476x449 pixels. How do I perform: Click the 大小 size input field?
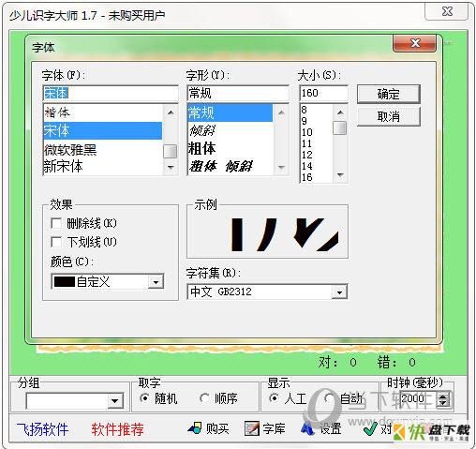point(323,93)
